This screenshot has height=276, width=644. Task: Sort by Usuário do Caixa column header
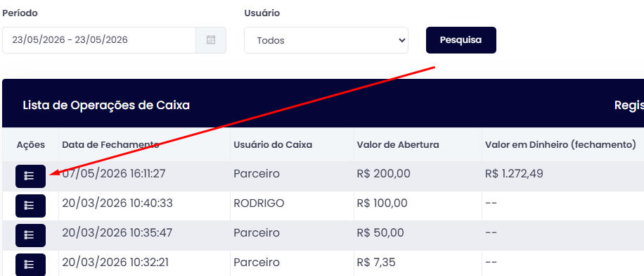(273, 145)
